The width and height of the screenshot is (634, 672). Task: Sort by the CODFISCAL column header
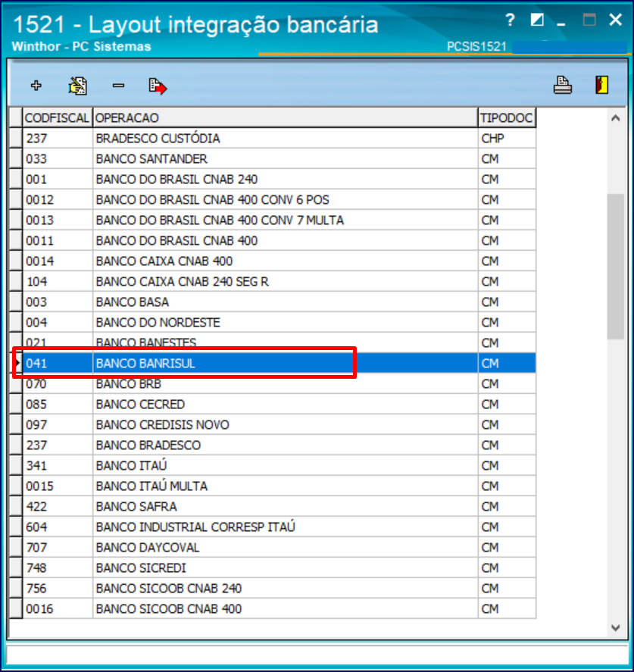pos(57,118)
